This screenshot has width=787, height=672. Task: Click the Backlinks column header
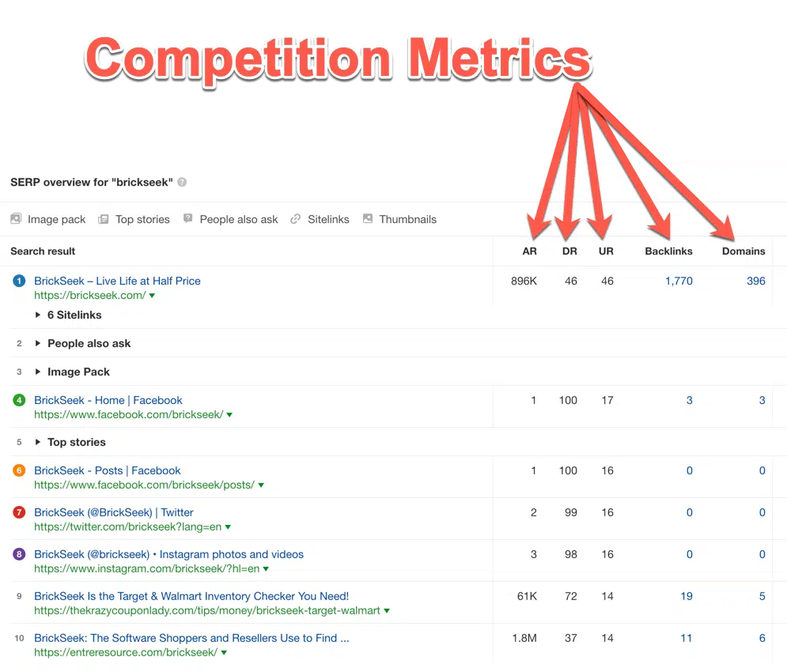668,251
